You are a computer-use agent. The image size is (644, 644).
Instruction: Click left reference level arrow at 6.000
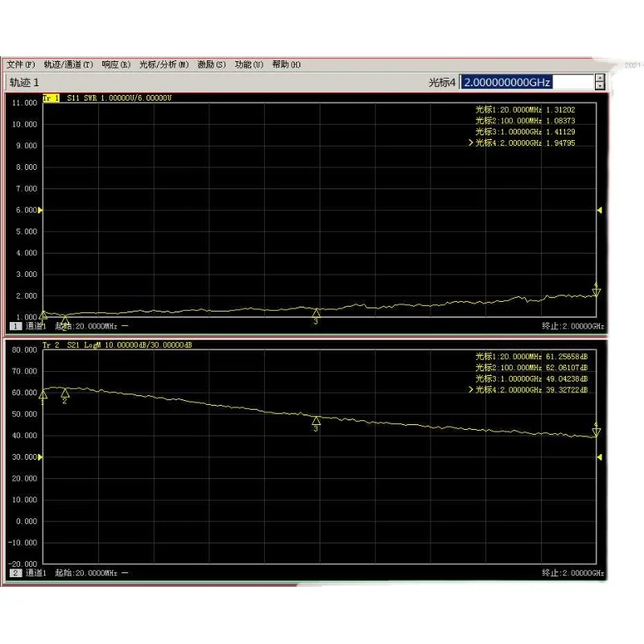40,210
